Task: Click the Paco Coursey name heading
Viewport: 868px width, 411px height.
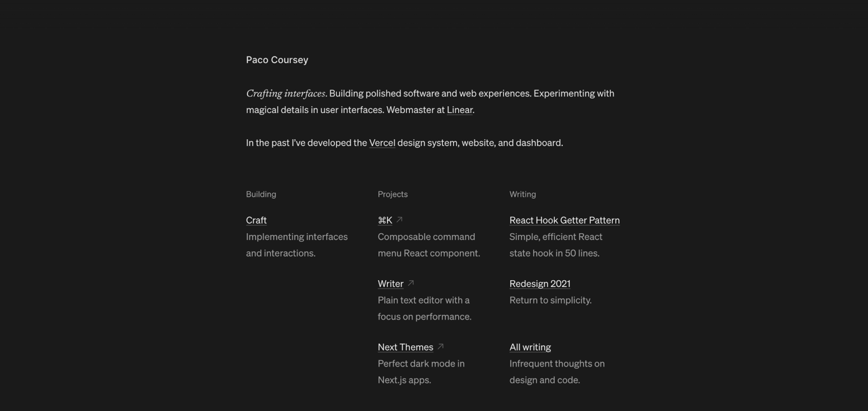Action: point(277,60)
